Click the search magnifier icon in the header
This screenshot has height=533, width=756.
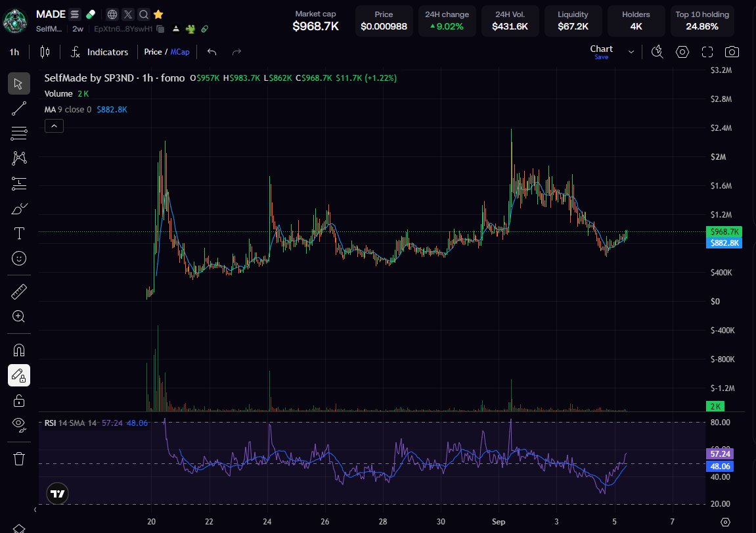[144, 14]
